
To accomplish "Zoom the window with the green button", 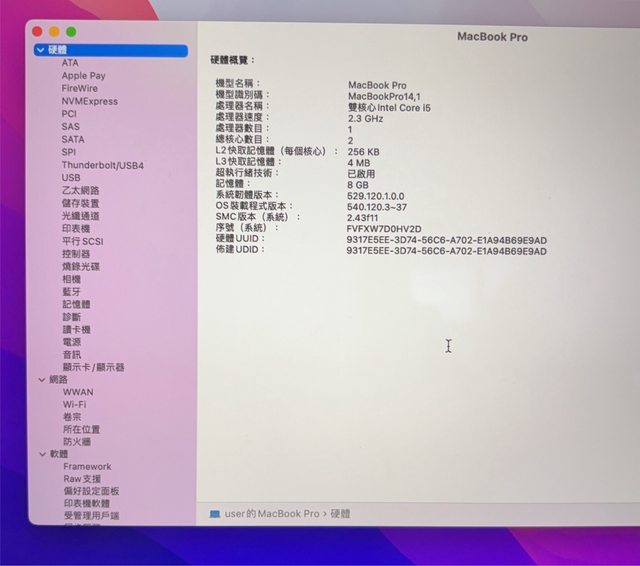I will click(71, 31).
